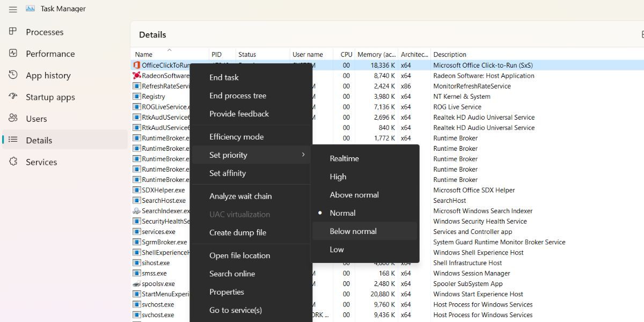The image size is (644, 322).
Task: Open the Details page icon
Action: pos(13,140)
